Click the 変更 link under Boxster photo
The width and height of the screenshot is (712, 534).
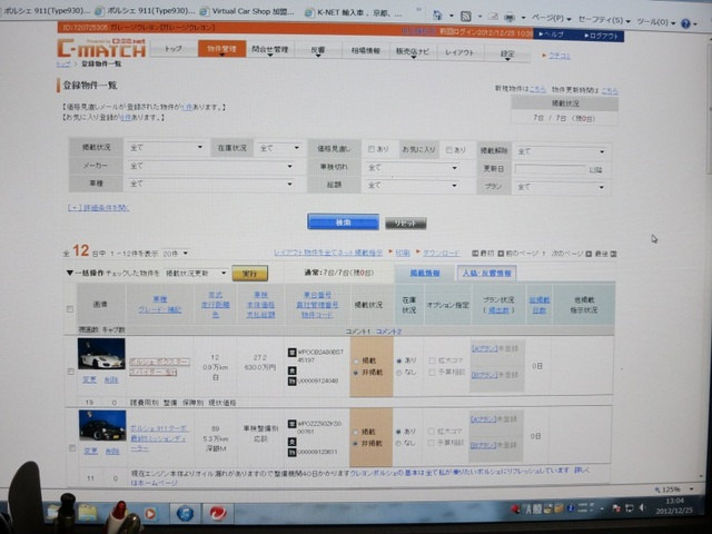coord(89,380)
